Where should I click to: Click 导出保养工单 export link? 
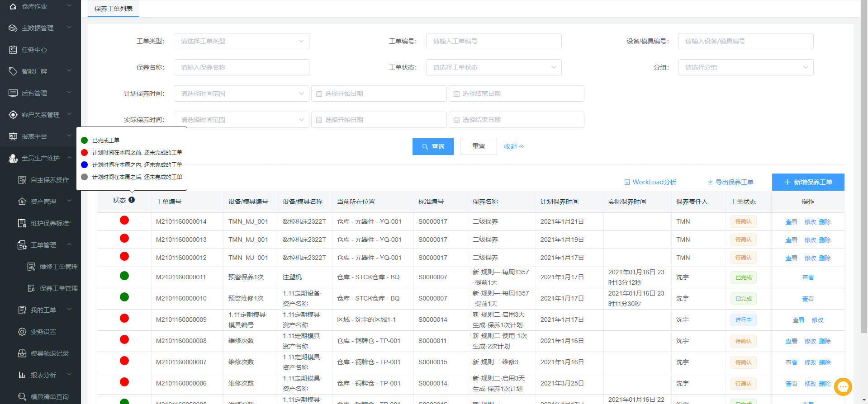(x=730, y=182)
